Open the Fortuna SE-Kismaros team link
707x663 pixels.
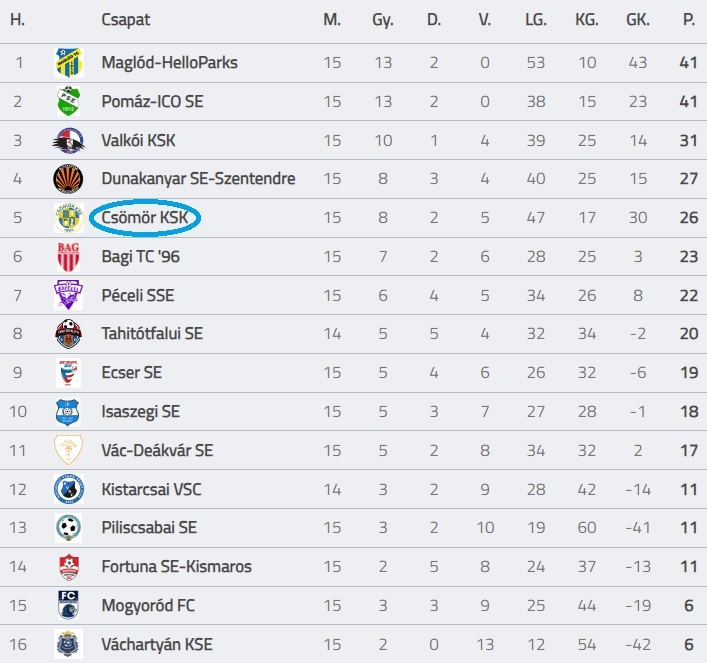coord(174,567)
